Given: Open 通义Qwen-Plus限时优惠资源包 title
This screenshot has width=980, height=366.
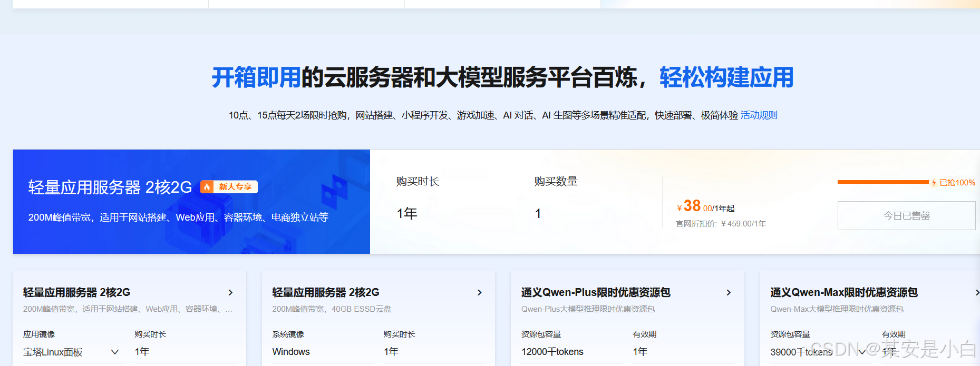Looking at the screenshot, I should pos(596,292).
